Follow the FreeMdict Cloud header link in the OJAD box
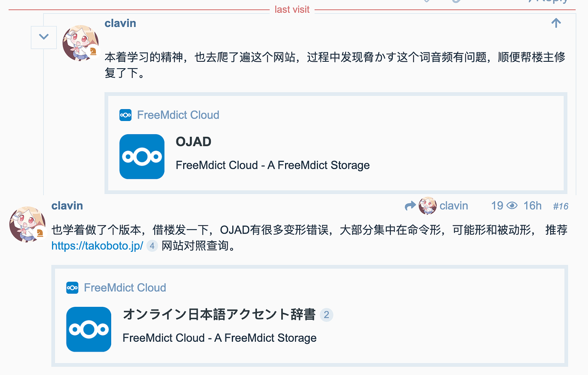Screen dimensions: 588x375 click(178, 115)
